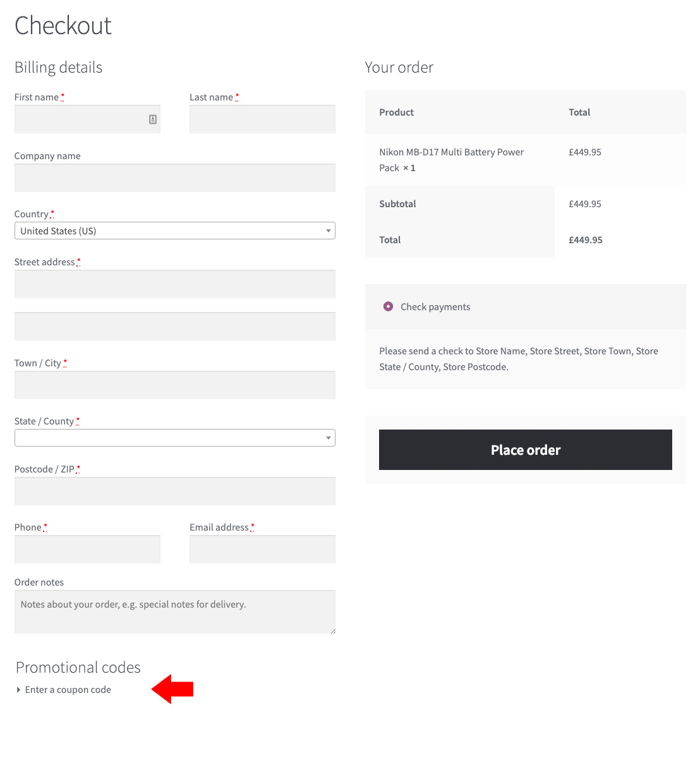
Task: Expand the Enter a coupon code triangle
Action: click(x=18, y=690)
